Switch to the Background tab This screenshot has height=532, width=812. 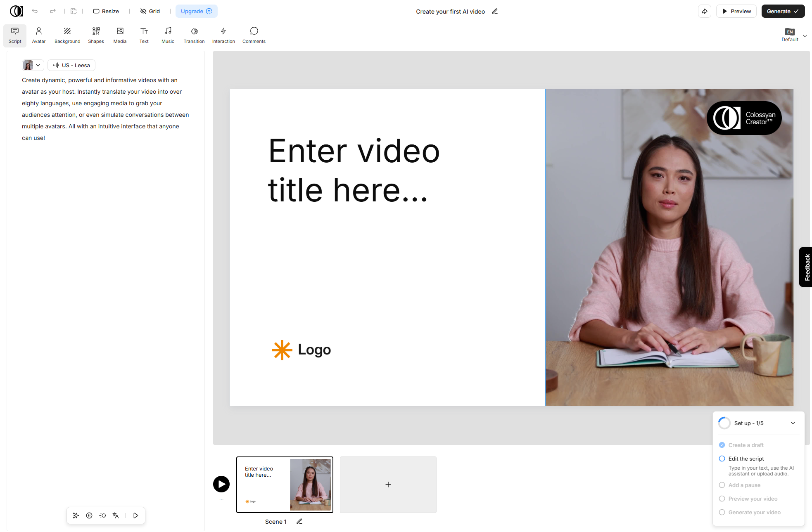tap(67, 35)
